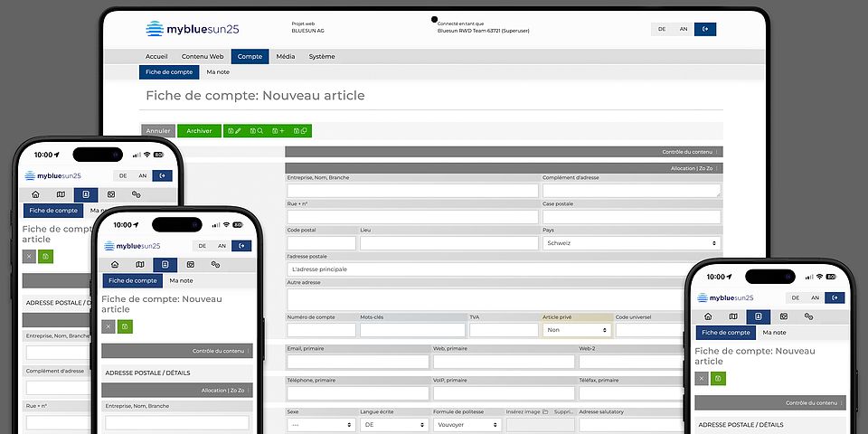Image resolution: width=868 pixels, height=434 pixels.
Task: Click the mybluesun25 logo on the tablet
Action: point(192,29)
